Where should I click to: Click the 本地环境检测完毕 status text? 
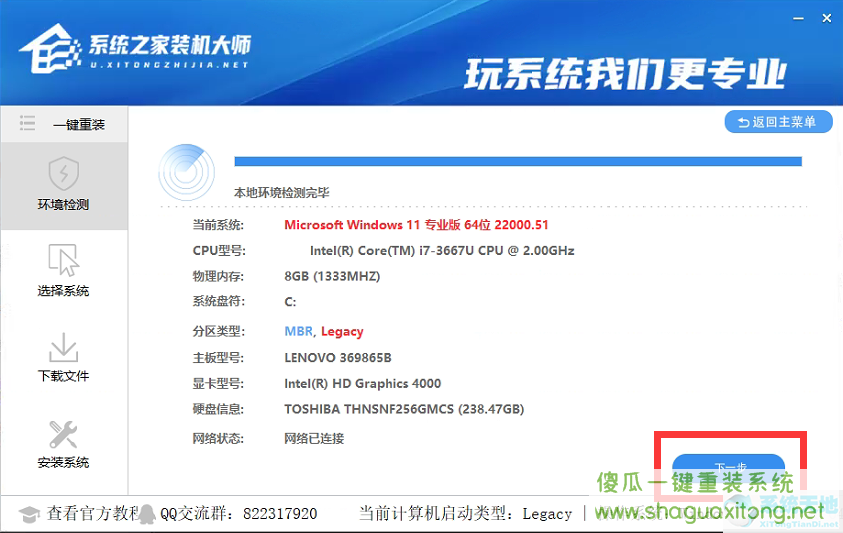(x=282, y=193)
